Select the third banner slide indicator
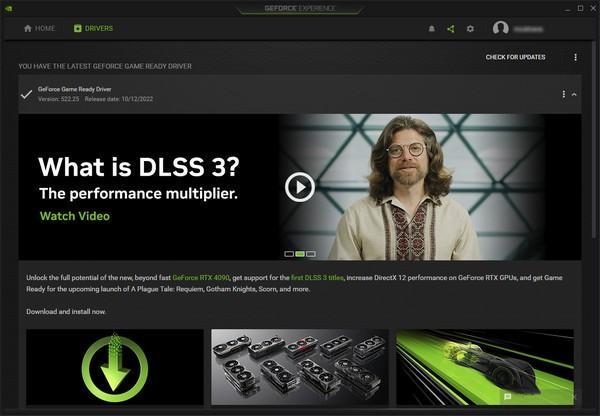 tap(311, 254)
